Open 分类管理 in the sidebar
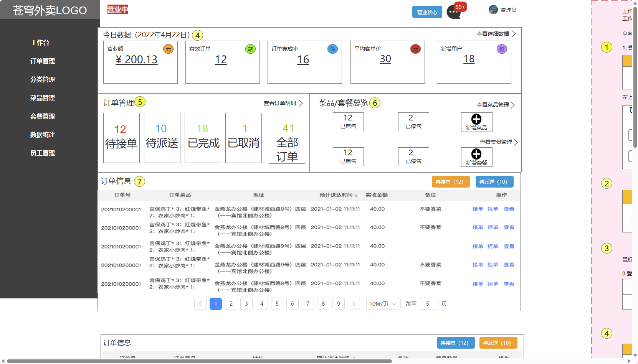Screen dimensions: 638x364 tap(43, 79)
